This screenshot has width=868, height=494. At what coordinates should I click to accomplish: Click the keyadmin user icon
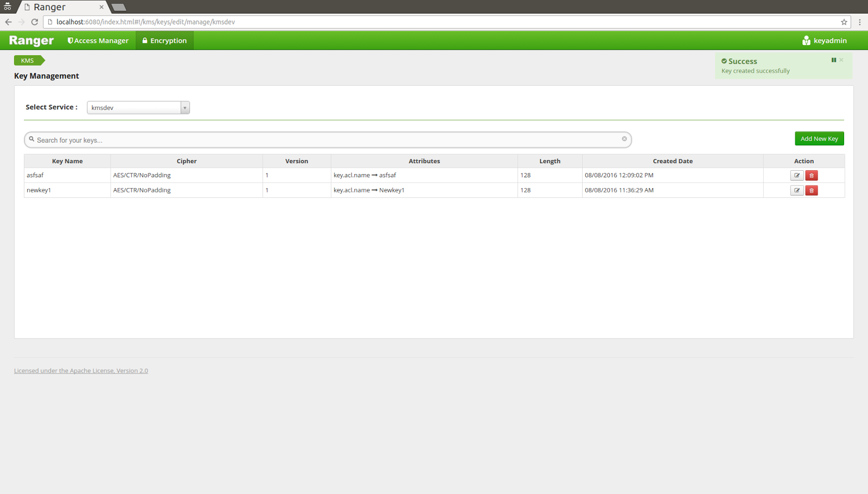(x=806, y=40)
